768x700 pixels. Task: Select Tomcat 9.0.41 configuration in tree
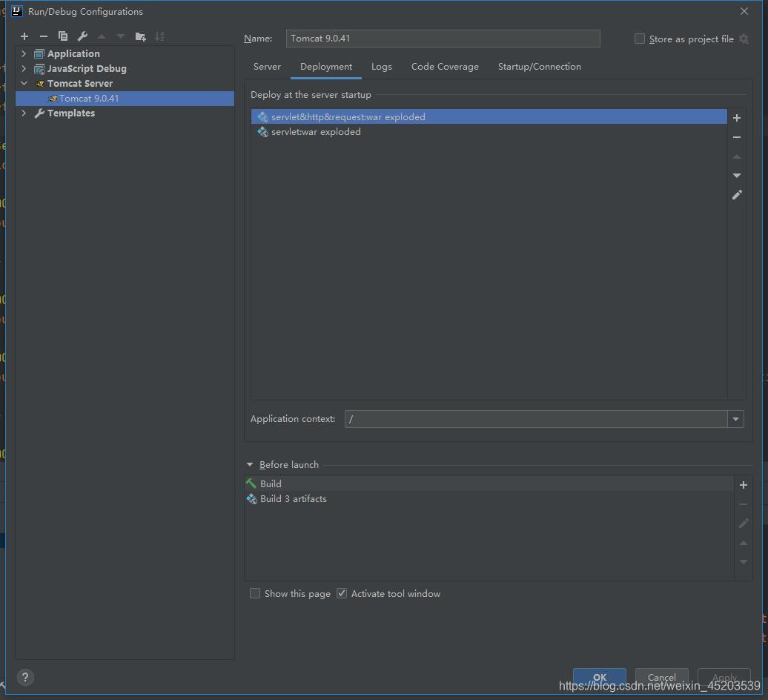click(x=125, y=99)
